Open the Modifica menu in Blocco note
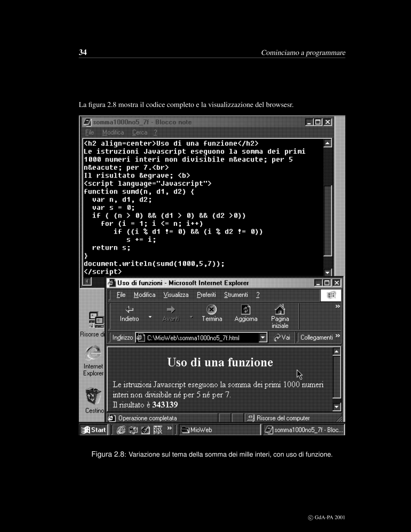The image size is (411, 532). (113, 132)
